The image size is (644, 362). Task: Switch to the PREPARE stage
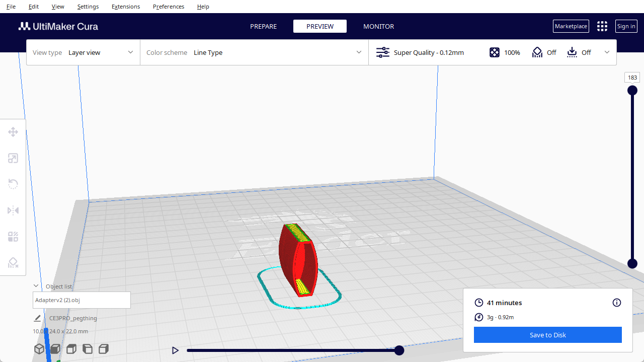click(x=264, y=26)
